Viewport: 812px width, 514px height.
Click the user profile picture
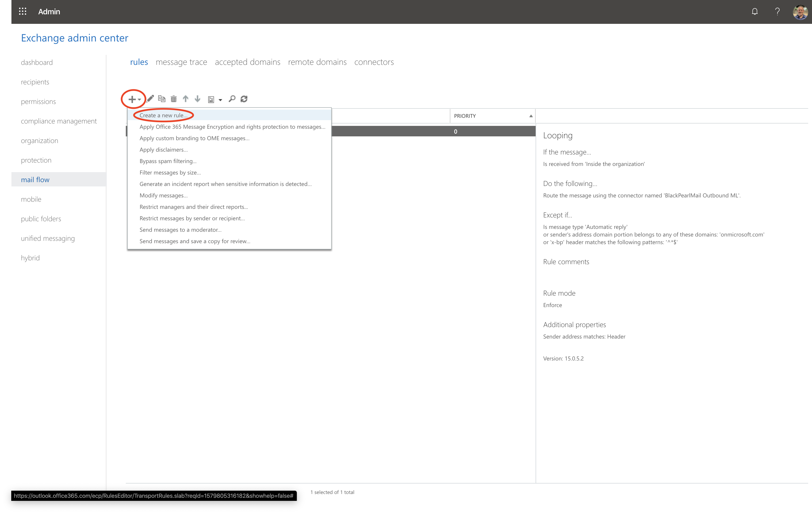click(800, 12)
